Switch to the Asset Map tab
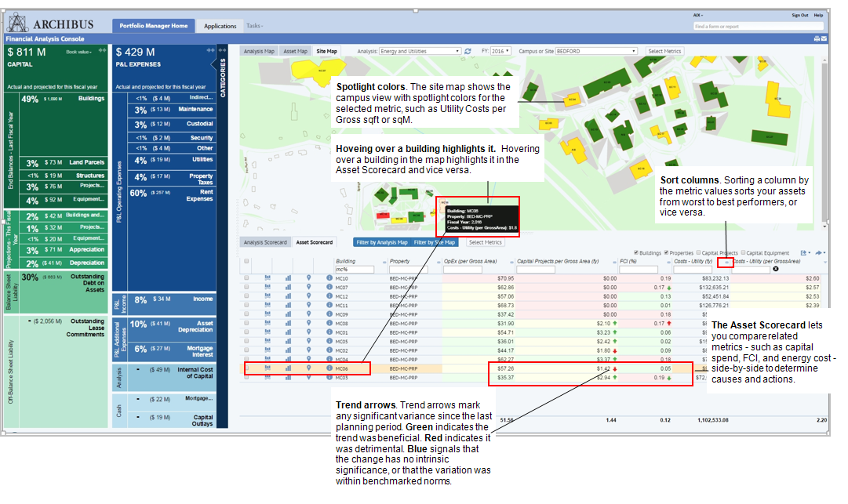Image resolution: width=848 pixels, height=504 pixels. [295, 51]
